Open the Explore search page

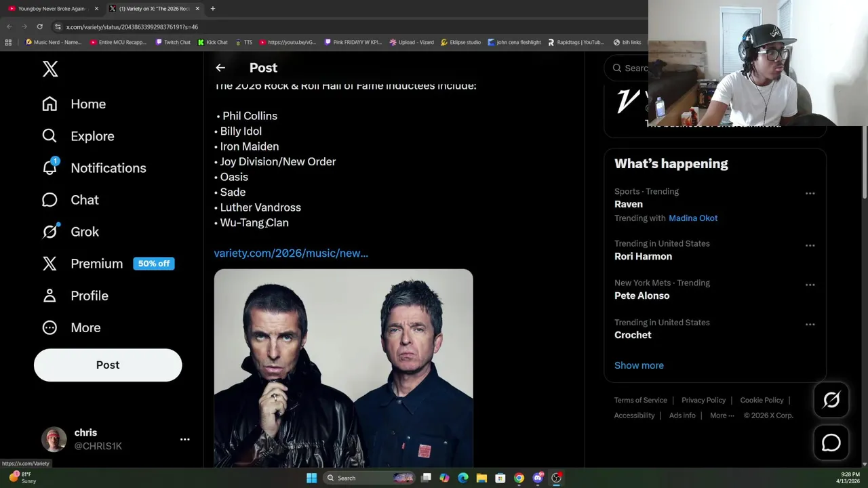pos(78,136)
